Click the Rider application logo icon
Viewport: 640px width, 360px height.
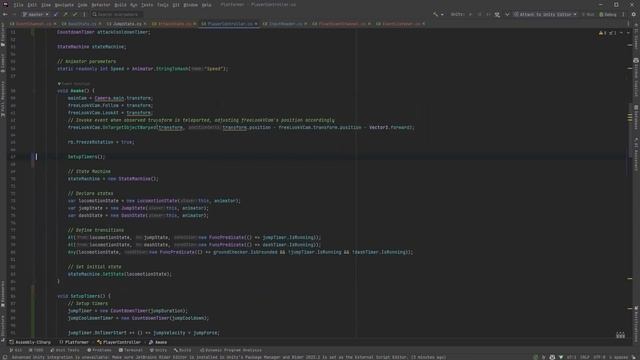(5, 4)
